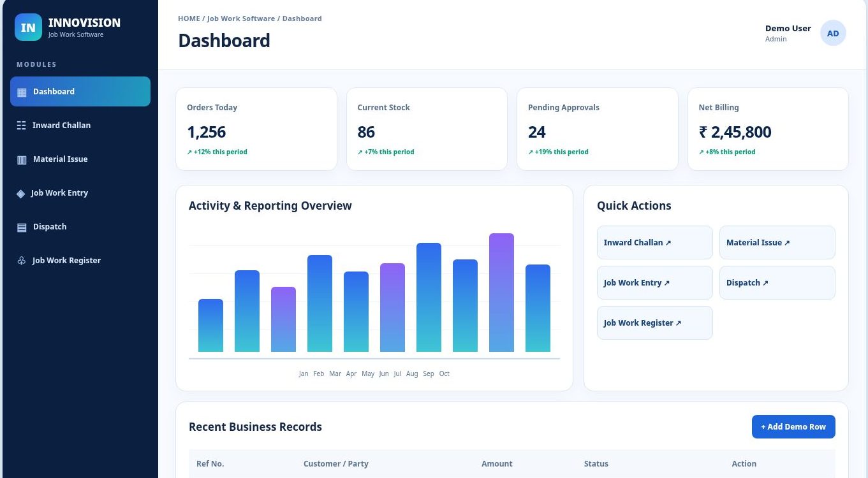This screenshot has height=478, width=868.
Task: Click the Current Stock value 86
Action: click(366, 132)
